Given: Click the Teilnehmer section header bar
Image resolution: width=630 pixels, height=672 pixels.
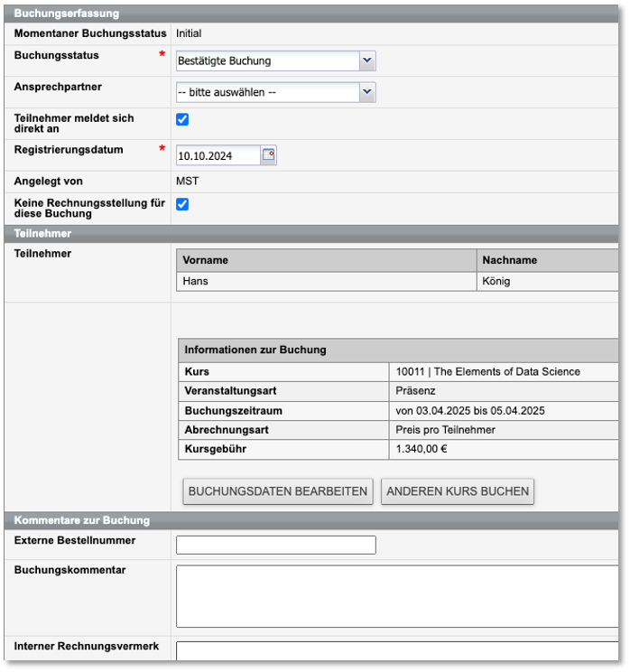Looking at the screenshot, I should pyautogui.click(x=42, y=234).
